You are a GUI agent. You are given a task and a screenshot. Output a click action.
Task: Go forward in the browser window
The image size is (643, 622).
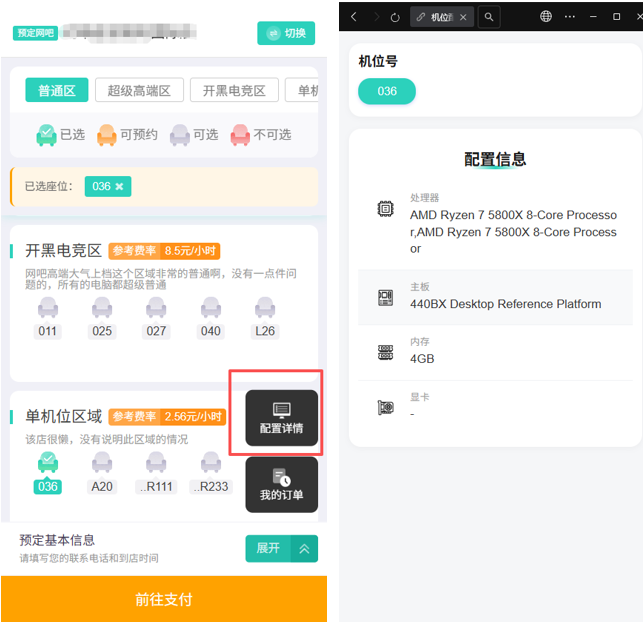pyautogui.click(x=376, y=17)
